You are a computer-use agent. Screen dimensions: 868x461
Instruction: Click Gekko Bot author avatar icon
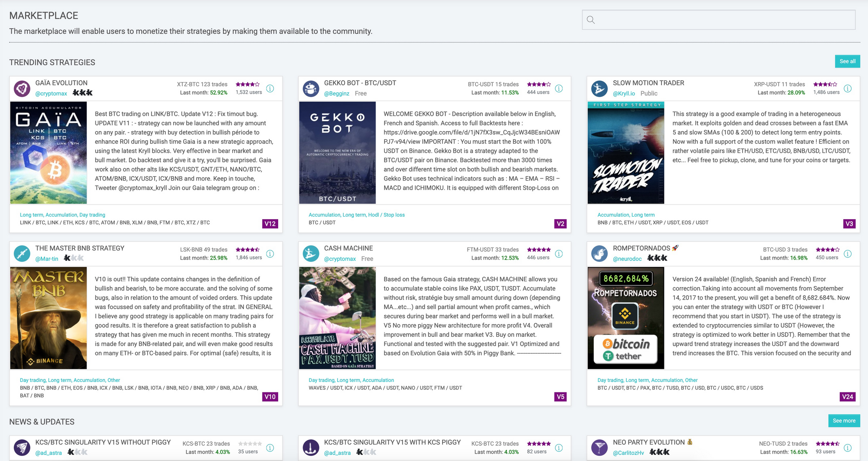coord(311,89)
